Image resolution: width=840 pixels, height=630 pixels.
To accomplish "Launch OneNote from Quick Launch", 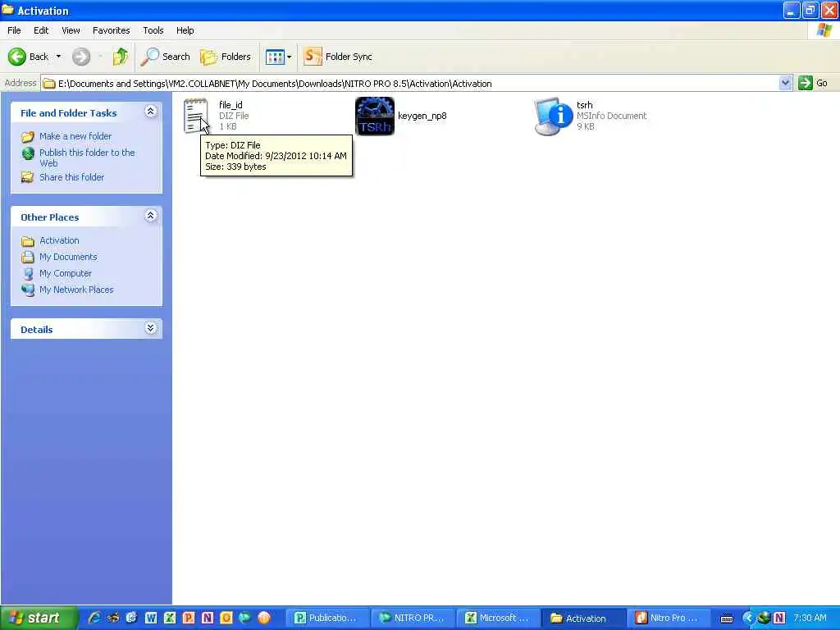I will [x=208, y=618].
